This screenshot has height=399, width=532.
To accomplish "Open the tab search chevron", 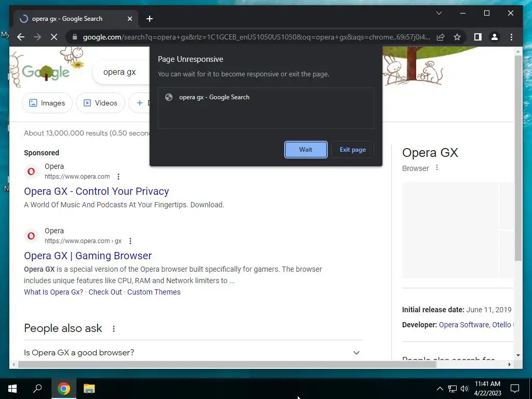I will click(438, 13).
